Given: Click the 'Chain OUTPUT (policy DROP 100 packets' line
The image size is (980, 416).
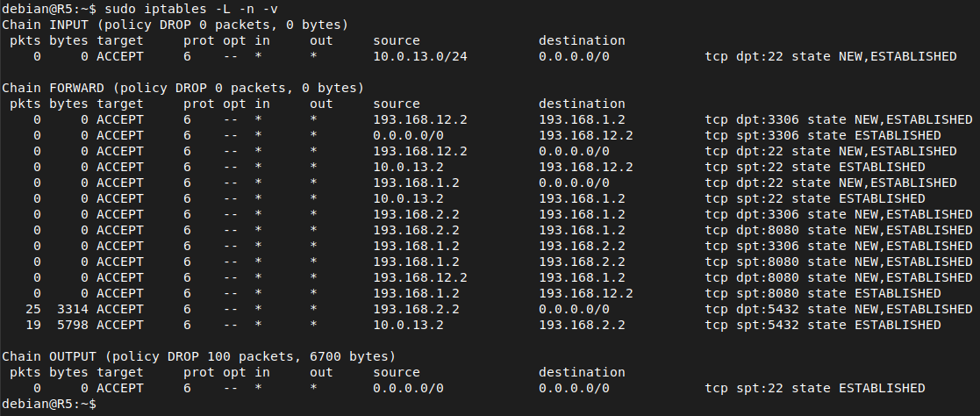Looking at the screenshot, I should click(x=199, y=356).
